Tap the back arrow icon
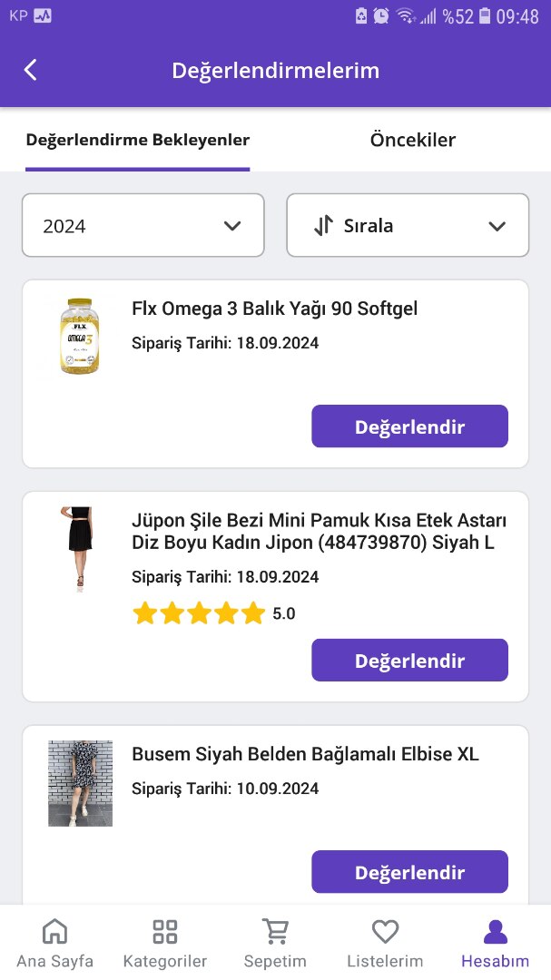Image resolution: width=551 pixels, height=980 pixels. [x=31, y=70]
